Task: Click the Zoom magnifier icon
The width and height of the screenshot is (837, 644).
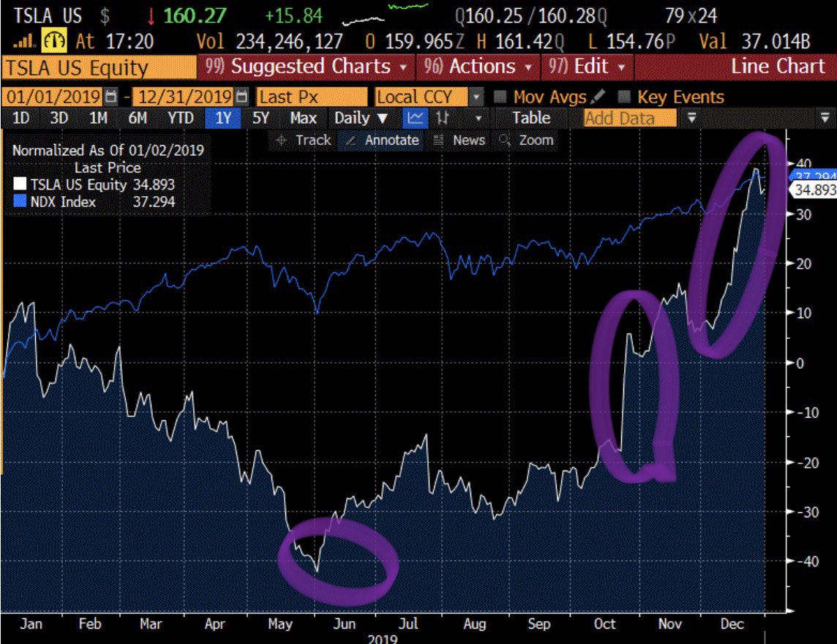Action: tap(504, 141)
